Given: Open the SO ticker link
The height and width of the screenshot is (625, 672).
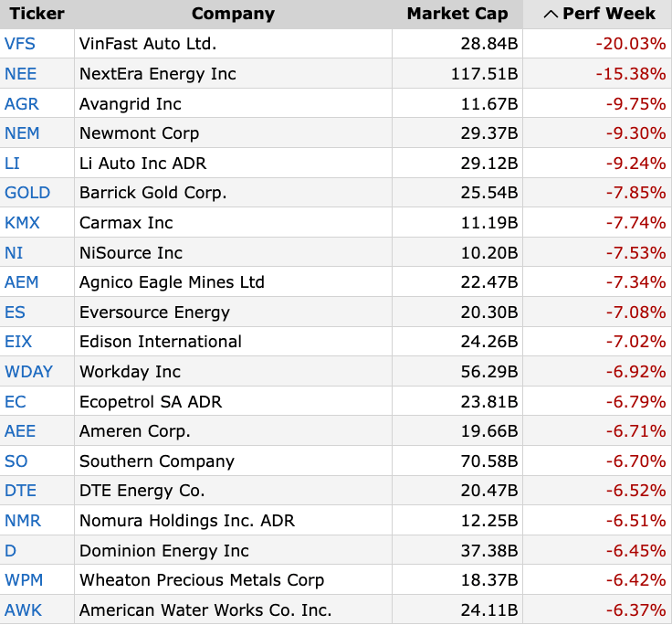Looking at the screenshot, I should coord(16,461).
